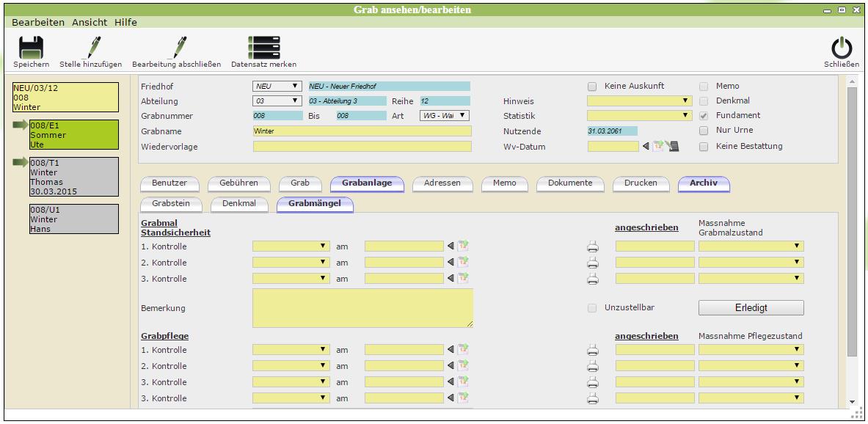Click the Speichern floppy disk icon
Viewport: 868px width, 424px height.
coord(31,48)
